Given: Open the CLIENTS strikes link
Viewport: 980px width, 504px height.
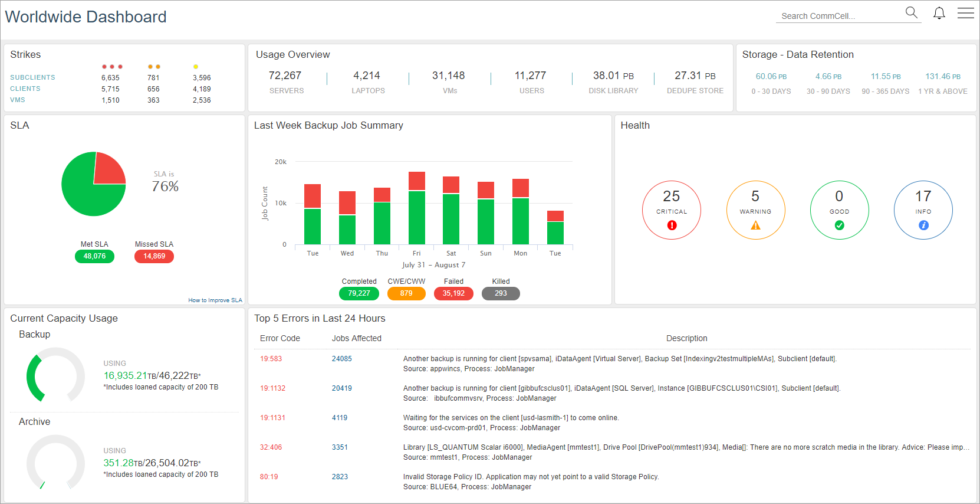Looking at the screenshot, I should tap(25, 89).
